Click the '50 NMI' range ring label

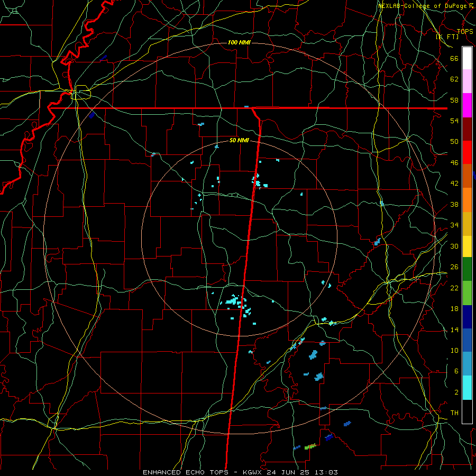(239, 140)
